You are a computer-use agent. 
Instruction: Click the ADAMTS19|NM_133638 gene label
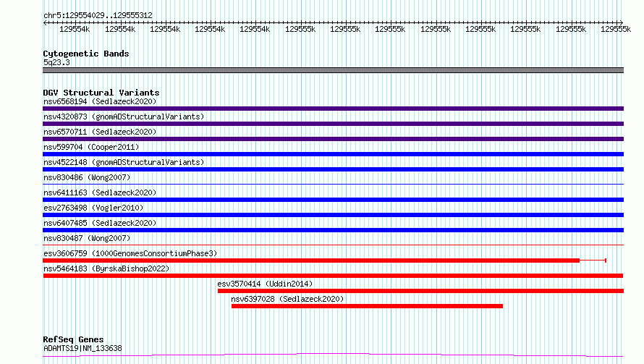click(82, 348)
